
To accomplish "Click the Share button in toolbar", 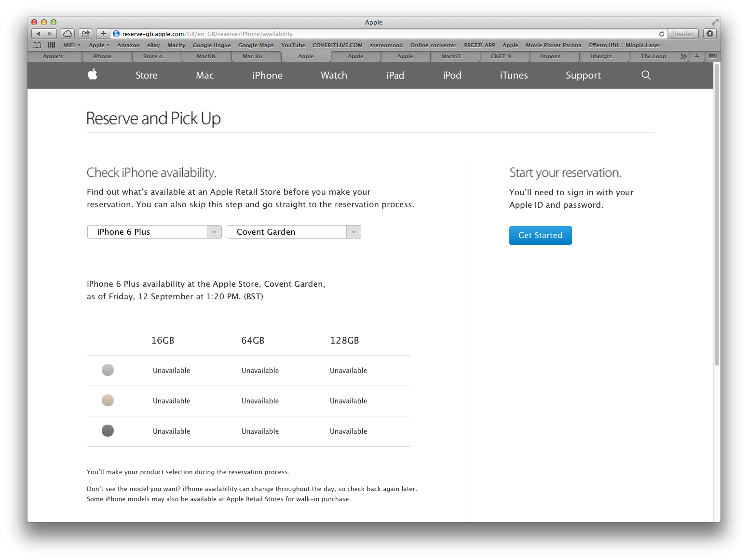I will pos(85,34).
